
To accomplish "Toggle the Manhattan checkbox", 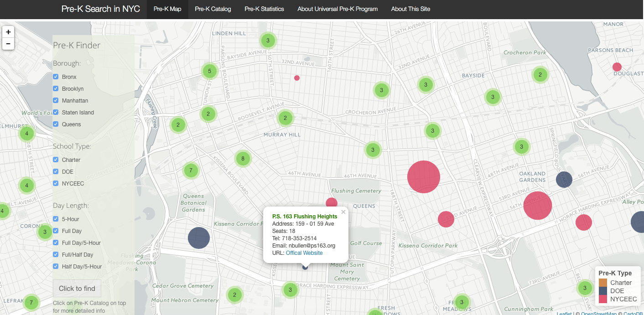I will (x=56, y=101).
